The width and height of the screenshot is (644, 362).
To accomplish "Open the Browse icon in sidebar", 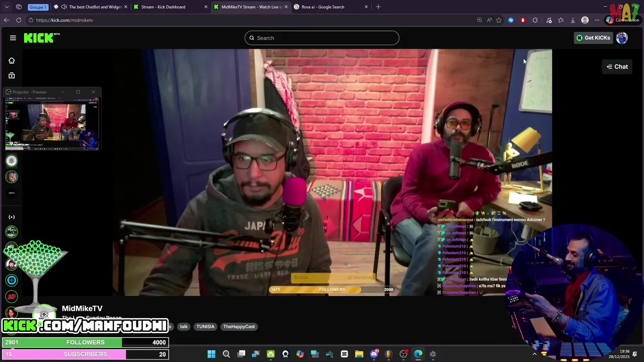I will 12,75.
